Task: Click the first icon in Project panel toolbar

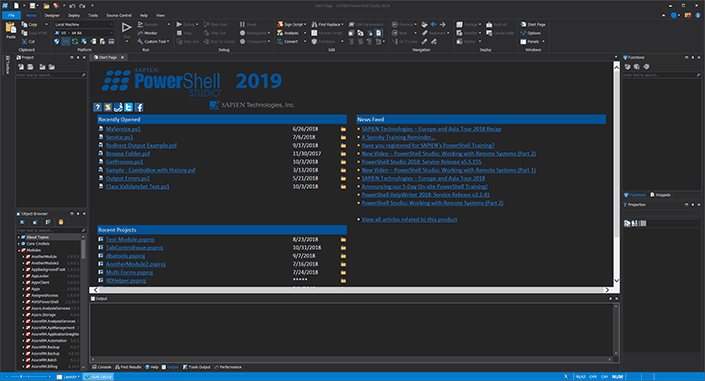Action: pos(21,67)
